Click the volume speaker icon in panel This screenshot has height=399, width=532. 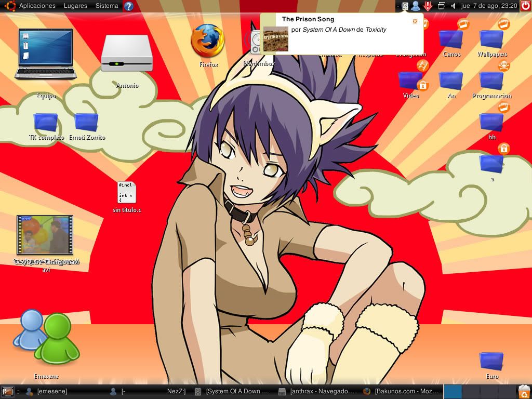tap(453, 6)
